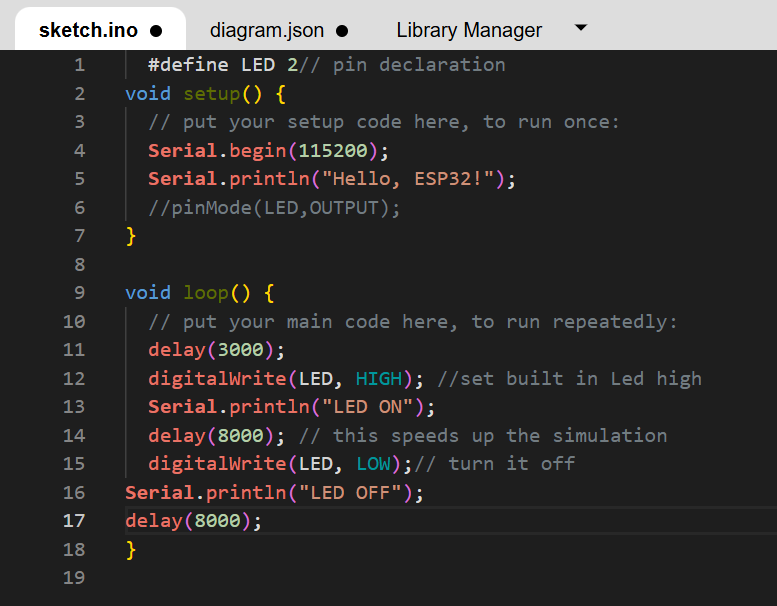
Task: Click the 'void loop() {' line
Action: (199, 293)
